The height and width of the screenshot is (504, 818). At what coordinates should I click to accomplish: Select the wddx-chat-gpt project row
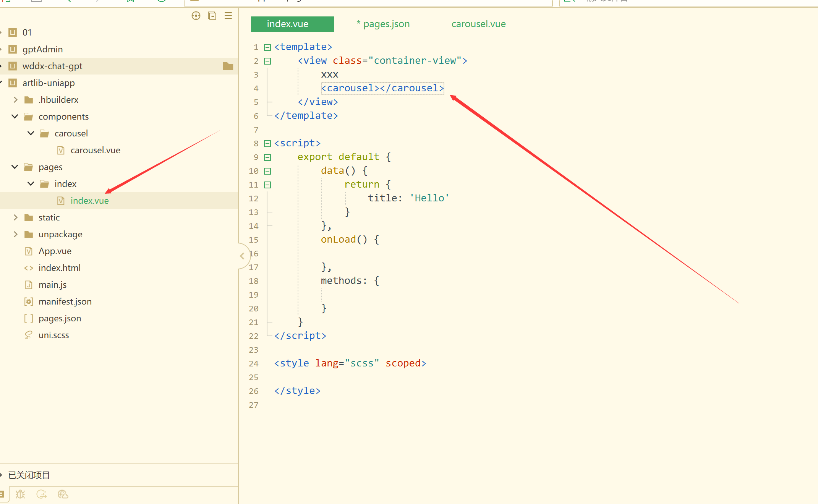pos(119,66)
